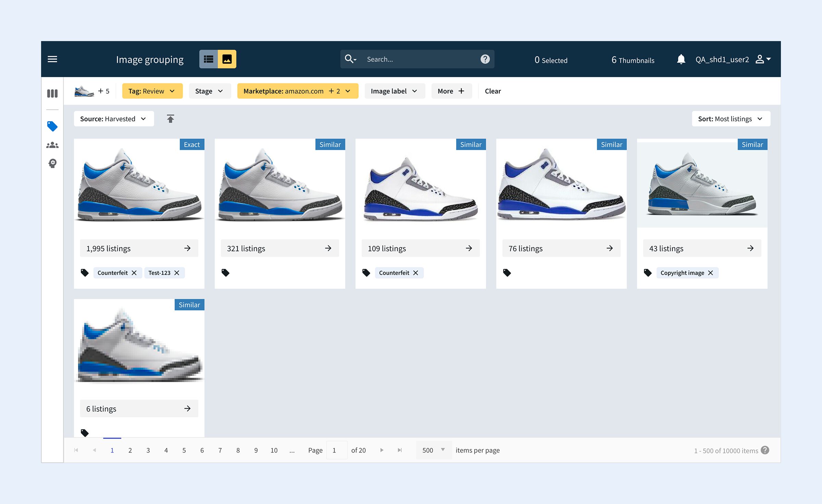822x504 pixels.
Task: Remove Counterfeit tag from 1,995 listings card
Action: pos(134,273)
